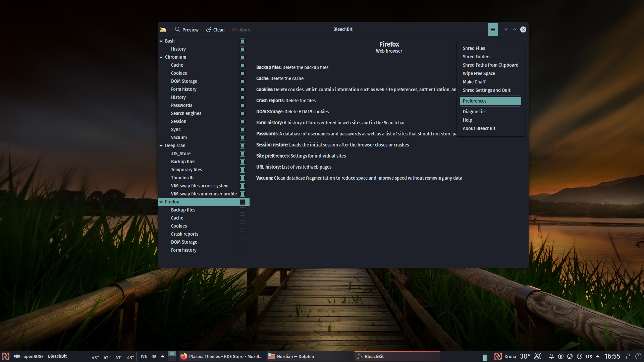Click the Clean broom button

(x=215, y=29)
